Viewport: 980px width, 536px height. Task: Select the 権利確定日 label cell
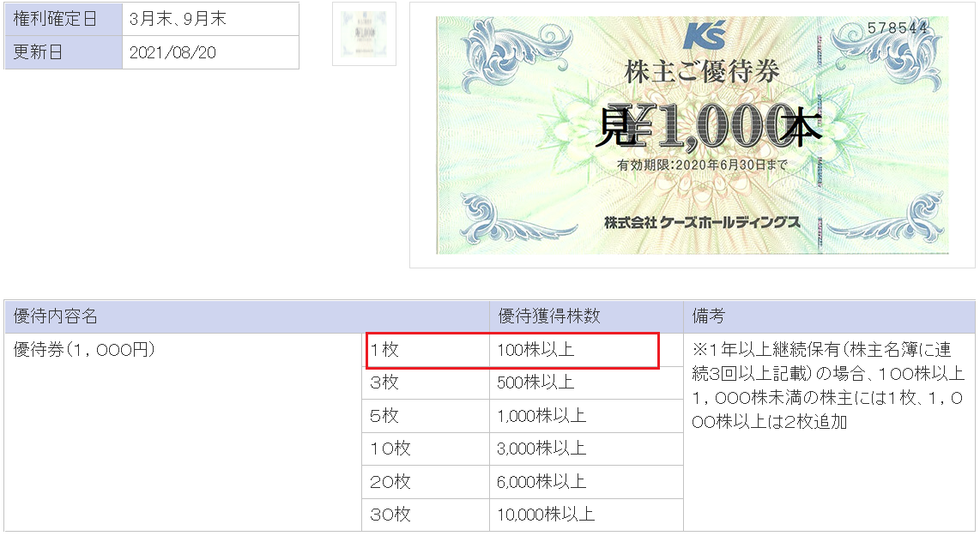tap(64, 20)
